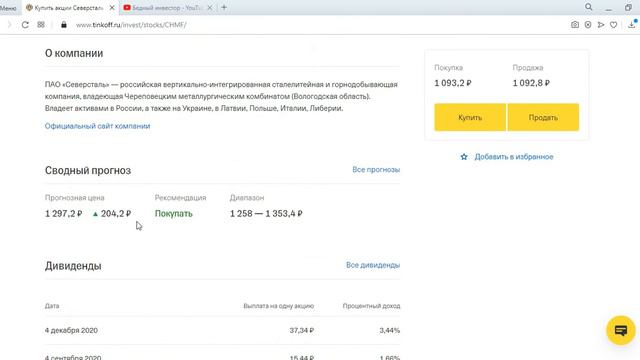
Task: Click the Дата column header
Action: (x=52, y=306)
